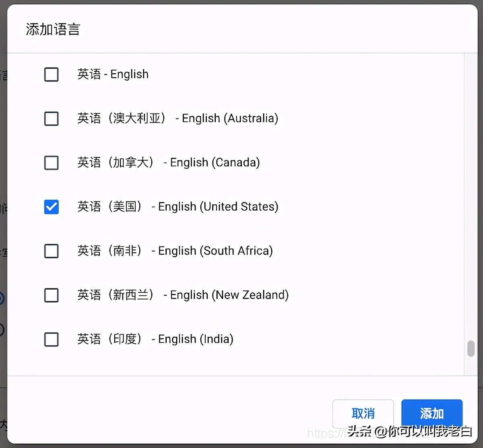
Task: Select English (India) checkbox
Action: (52, 340)
